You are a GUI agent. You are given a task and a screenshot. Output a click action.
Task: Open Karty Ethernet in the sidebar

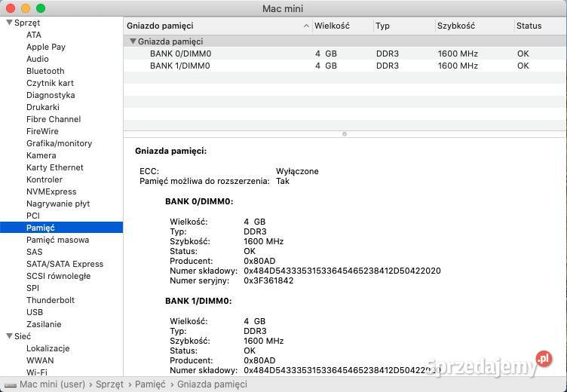coord(54,167)
